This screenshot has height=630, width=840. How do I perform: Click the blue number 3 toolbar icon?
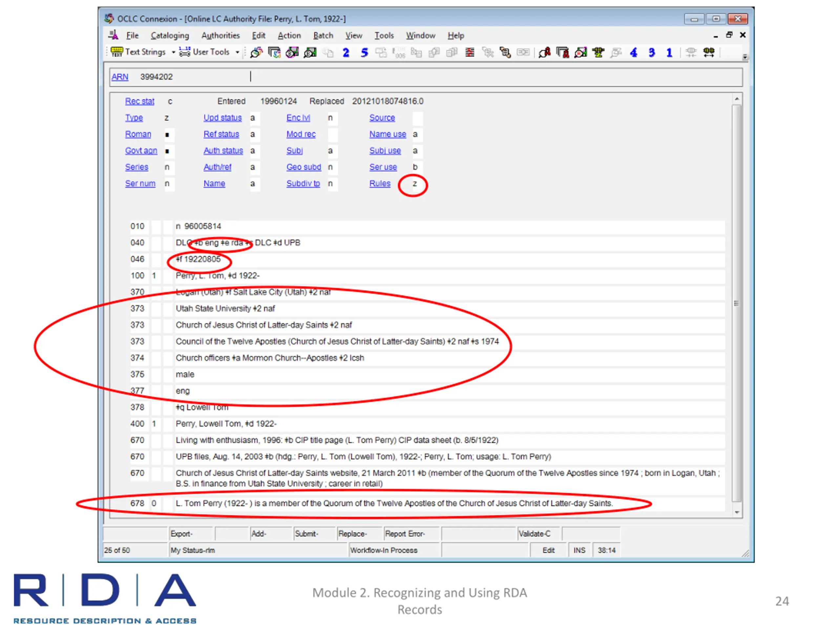click(x=652, y=52)
